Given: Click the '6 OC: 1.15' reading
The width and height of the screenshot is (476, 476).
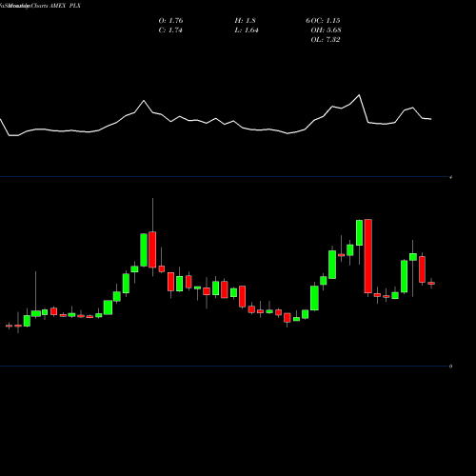Looking at the screenshot, I should pyautogui.click(x=323, y=21).
